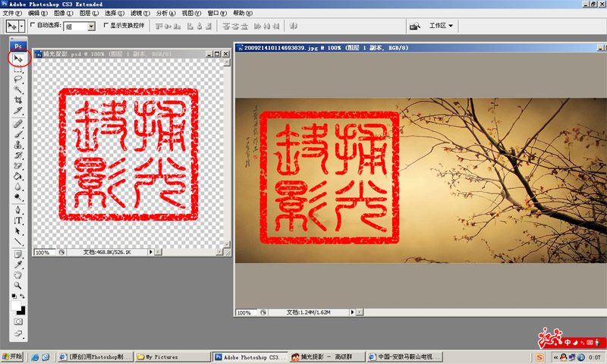
Task: Click the foreground color swatch
Action: pyautogui.click(x=16, y=306)
